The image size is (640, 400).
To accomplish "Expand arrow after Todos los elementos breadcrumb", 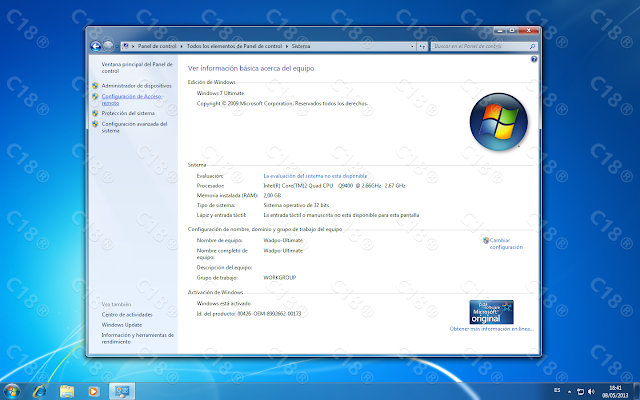I will [x=287, y=47].
